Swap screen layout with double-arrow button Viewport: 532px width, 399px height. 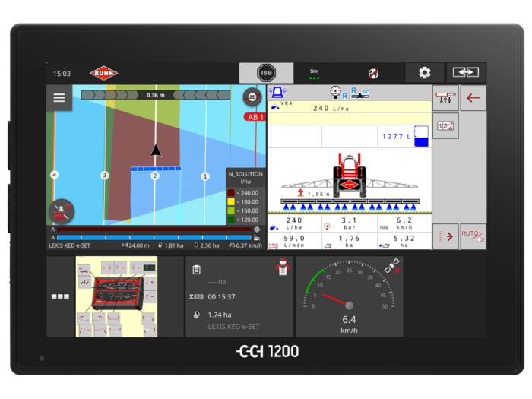point(466,72)
